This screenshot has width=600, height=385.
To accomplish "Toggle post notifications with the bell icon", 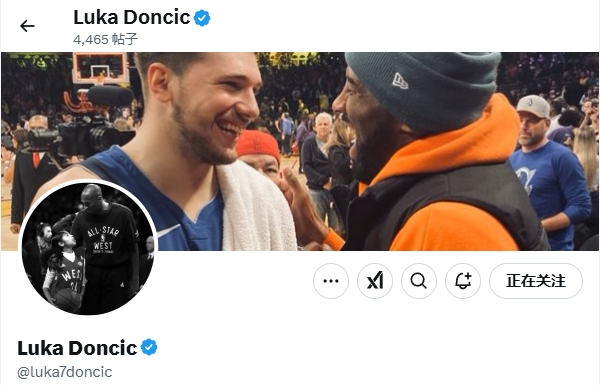I will click(463, 281).
